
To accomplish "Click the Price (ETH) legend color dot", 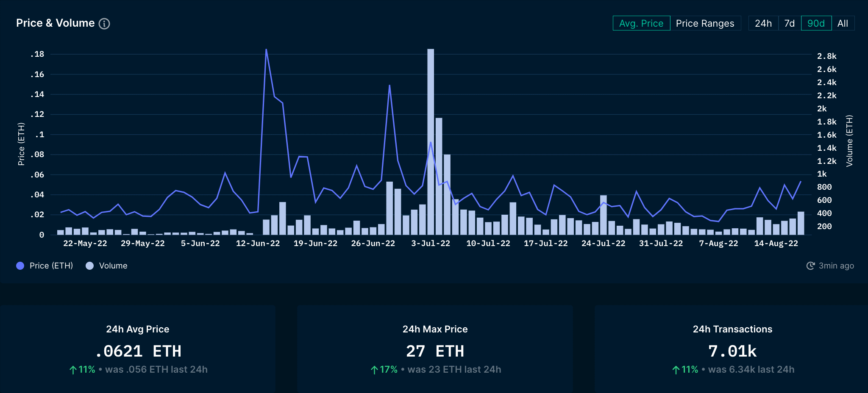I will [x=20, y=266].
